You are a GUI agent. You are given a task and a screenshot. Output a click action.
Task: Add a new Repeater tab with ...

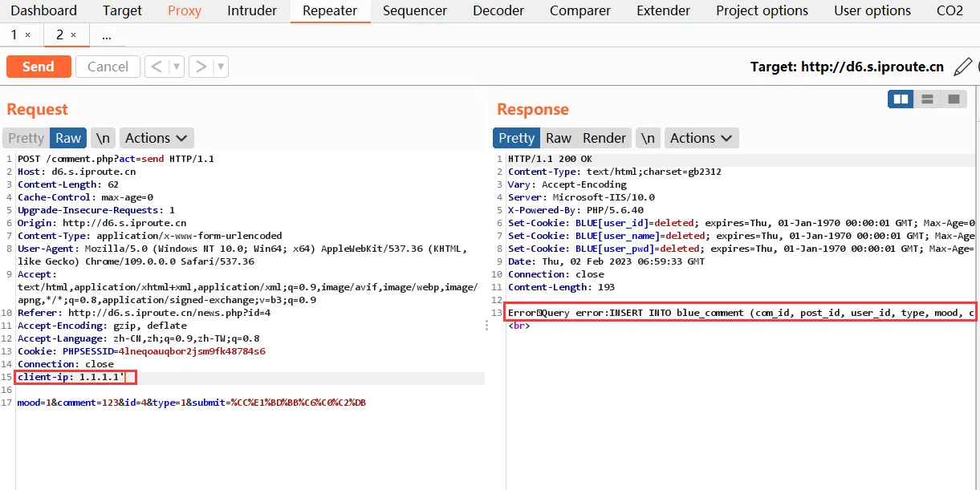[107, 35]
